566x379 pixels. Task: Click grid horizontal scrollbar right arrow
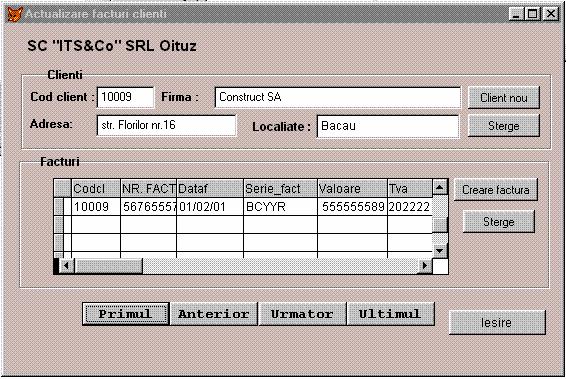pos(425,266)
